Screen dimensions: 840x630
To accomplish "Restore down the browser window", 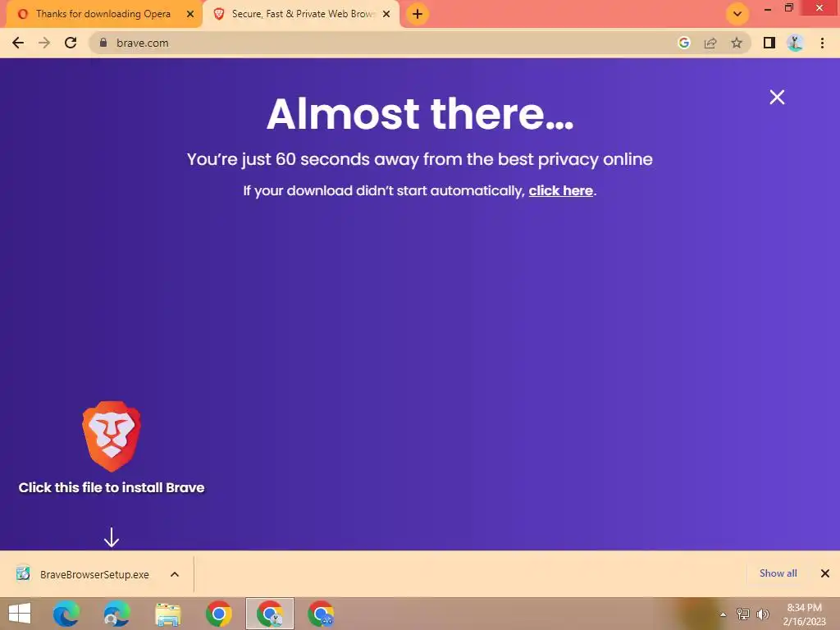I will (789, 7).
